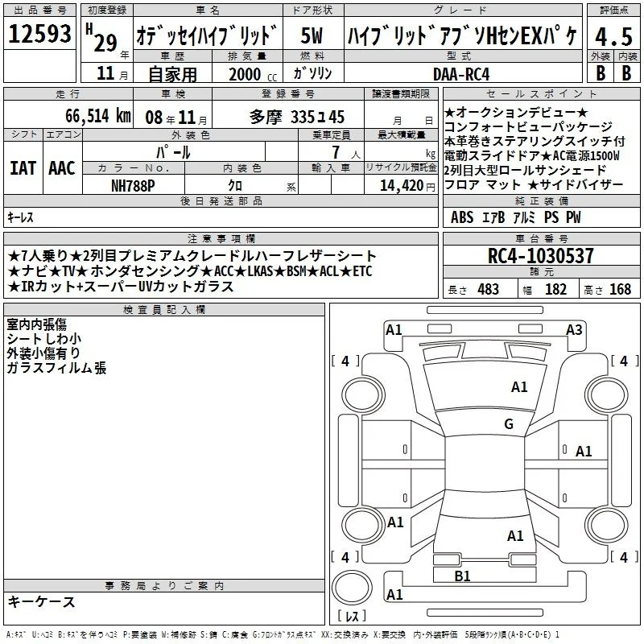Select the A3 damage mark on diagram
The height and width of the screenshot is (644, 644).
pos(574,330)
